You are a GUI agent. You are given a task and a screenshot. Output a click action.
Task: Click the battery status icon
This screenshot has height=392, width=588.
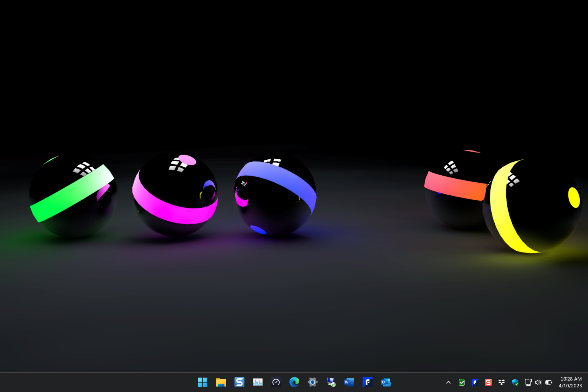549,383
